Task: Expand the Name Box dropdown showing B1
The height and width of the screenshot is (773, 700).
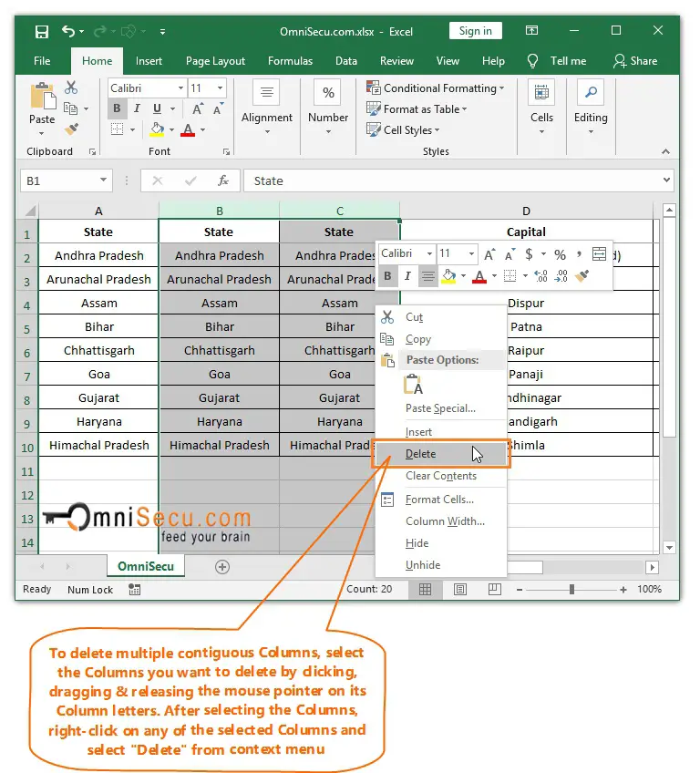Action: [x=102, y=180]
